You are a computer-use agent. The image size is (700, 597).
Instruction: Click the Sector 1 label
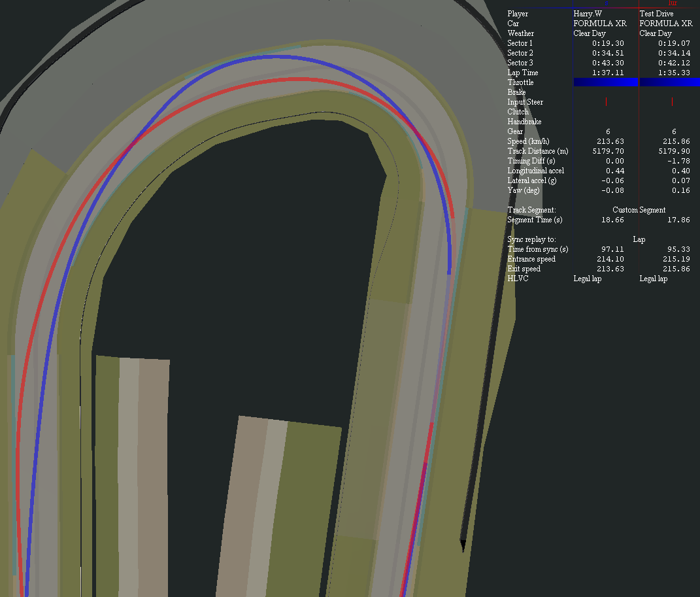click(x=520, y=43)
